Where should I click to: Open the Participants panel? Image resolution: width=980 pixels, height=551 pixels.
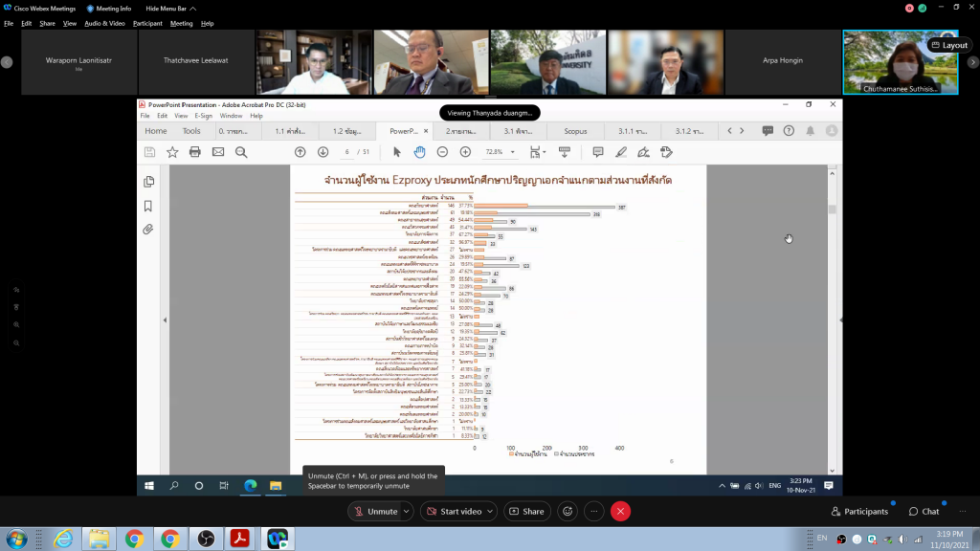tap(859, 512)
